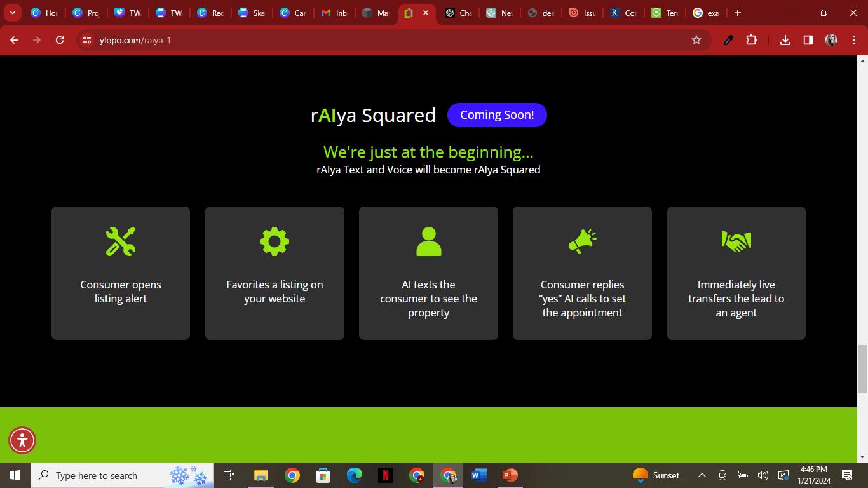Expand the tab search dropdown

click(x=12, y=13)
